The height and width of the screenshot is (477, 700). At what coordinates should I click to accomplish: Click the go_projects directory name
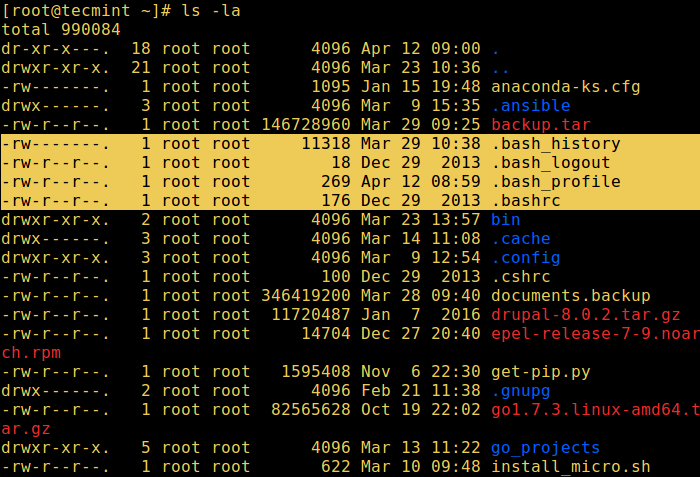(546, 448)
